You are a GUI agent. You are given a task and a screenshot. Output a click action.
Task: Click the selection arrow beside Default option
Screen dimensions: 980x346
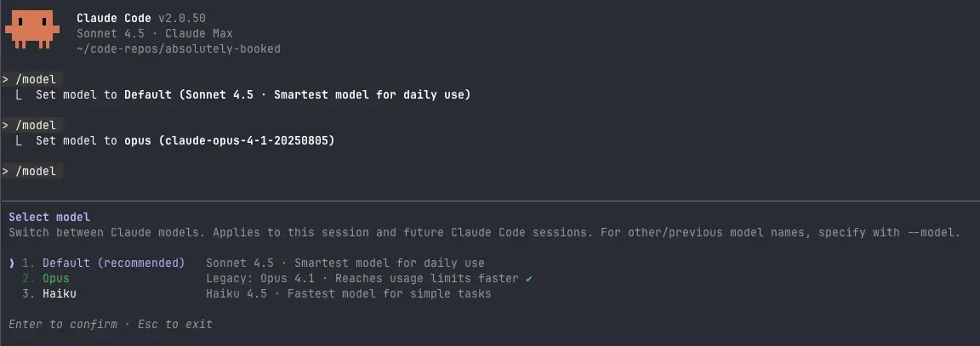click(12, 263)
